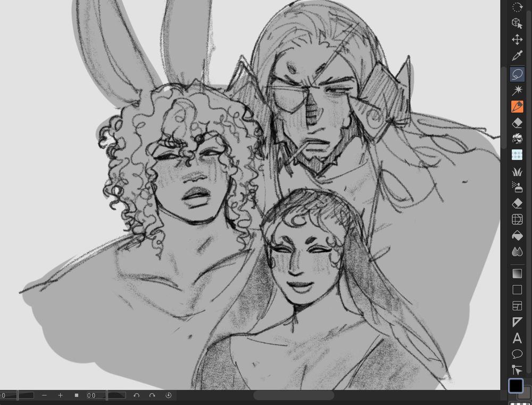The height and width of the screenshot is (405, 532).
Task: Select the Frame border panel tool
Action: point(517,306)
